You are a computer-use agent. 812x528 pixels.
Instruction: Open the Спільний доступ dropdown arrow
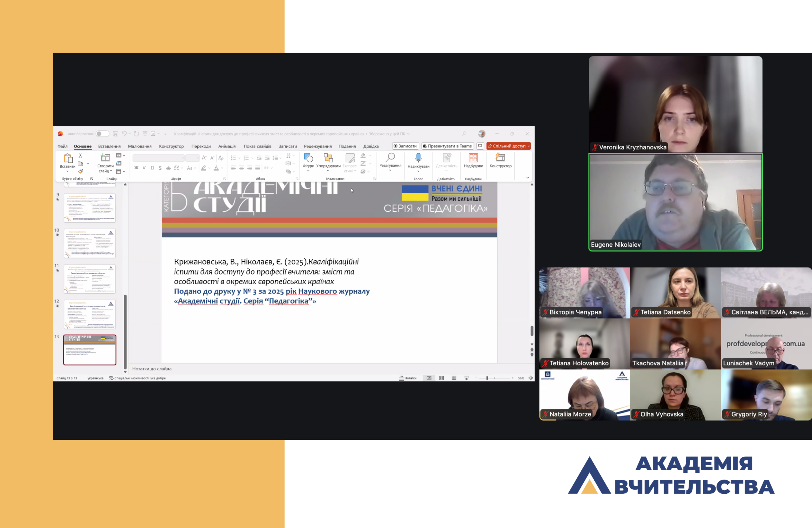528,146
